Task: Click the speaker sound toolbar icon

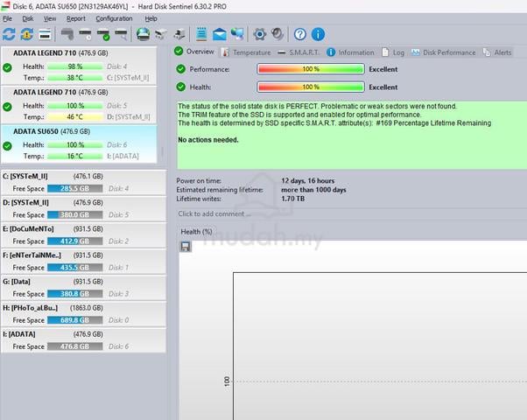Action: click(278, 34)
